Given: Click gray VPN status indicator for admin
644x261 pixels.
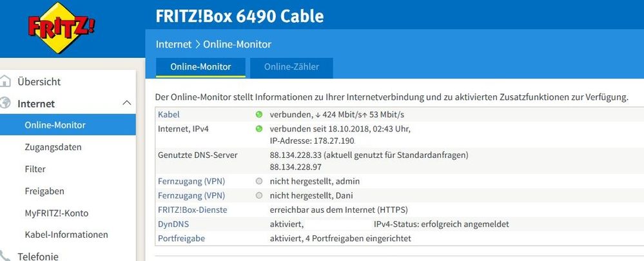Looking at the screenshot, I should [x=259, y=181].
